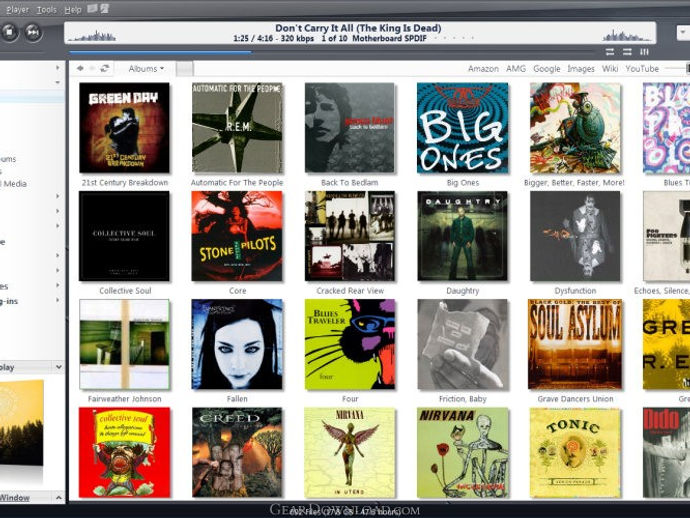Screen dimensions: 690x518
Task: Expand the Action Window chevron
Action: click(58, 498)
